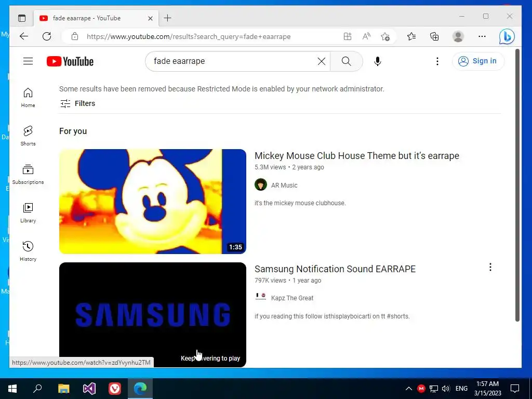532x399 pixels.
Task: Open Windows taskbar search
Action: (37, 388)
